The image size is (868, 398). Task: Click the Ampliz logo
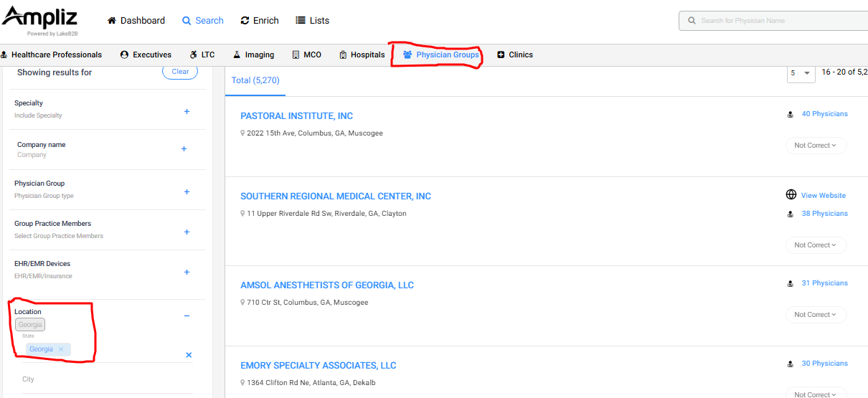click(39, 19)
